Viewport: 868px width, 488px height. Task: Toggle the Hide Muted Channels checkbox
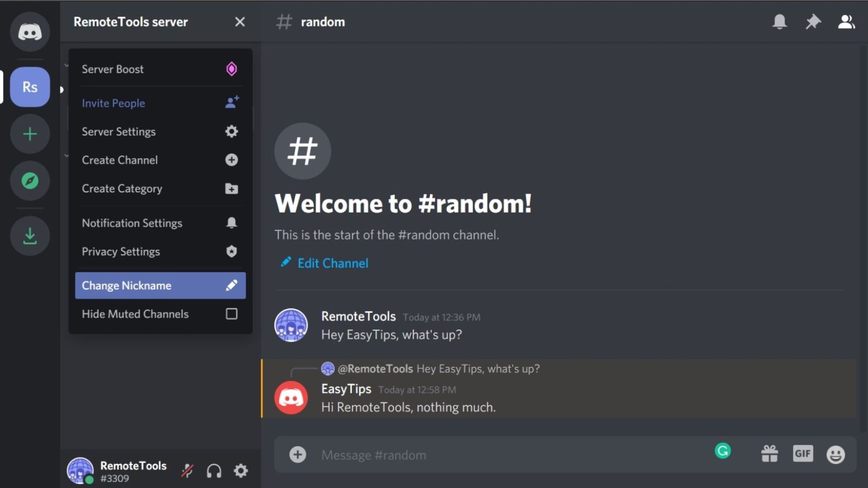pyautogui.click(x=232, y=314)
